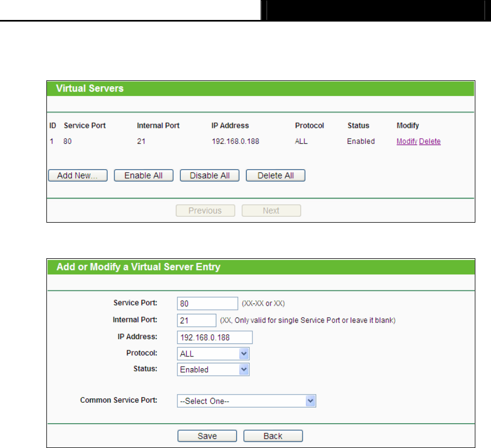This screenshot has height=448, width=491.
Task: Select service port value 80 in table
Action: pos(67,141)
